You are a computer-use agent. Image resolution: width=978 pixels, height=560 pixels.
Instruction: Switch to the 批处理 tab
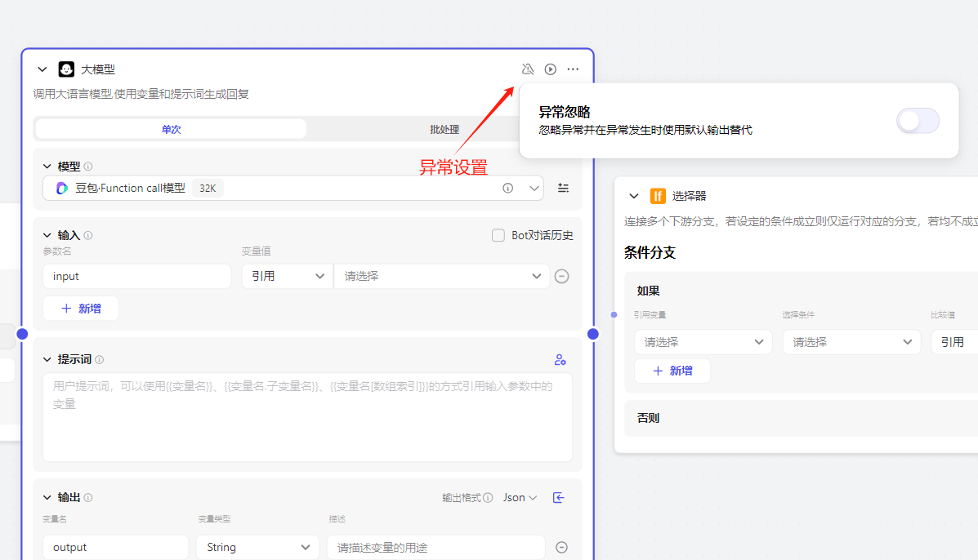(x=444, y=129)
